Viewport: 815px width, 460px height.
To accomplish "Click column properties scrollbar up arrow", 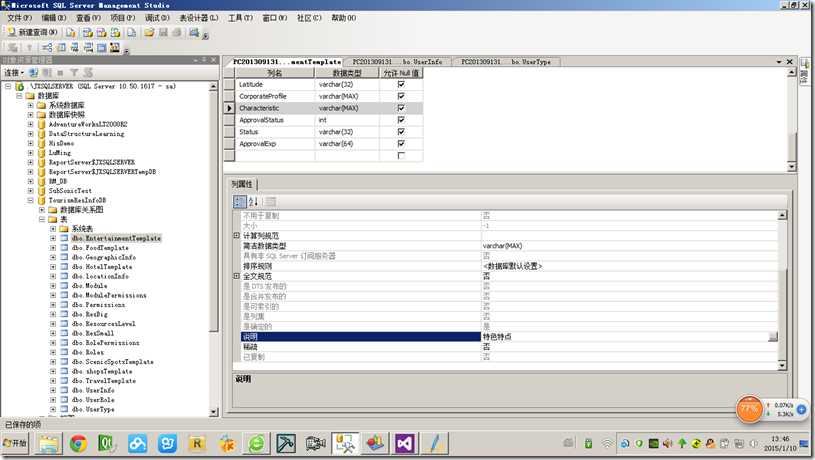I will [782, 215].
